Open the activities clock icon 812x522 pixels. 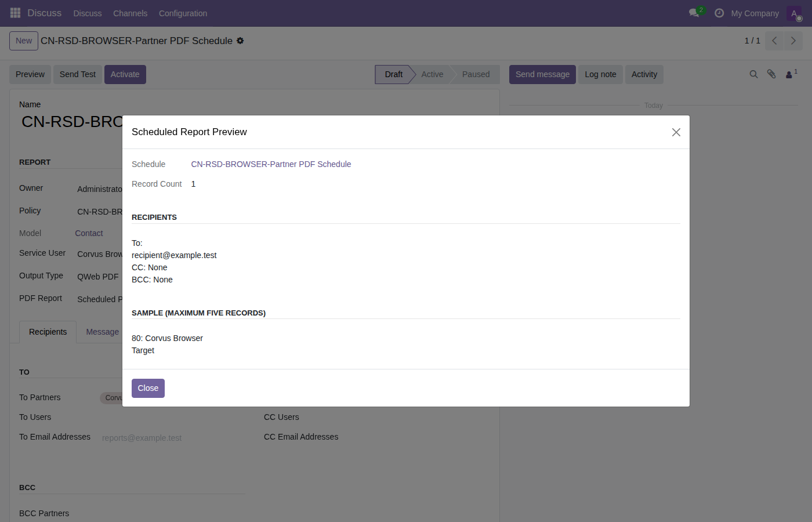719,13
